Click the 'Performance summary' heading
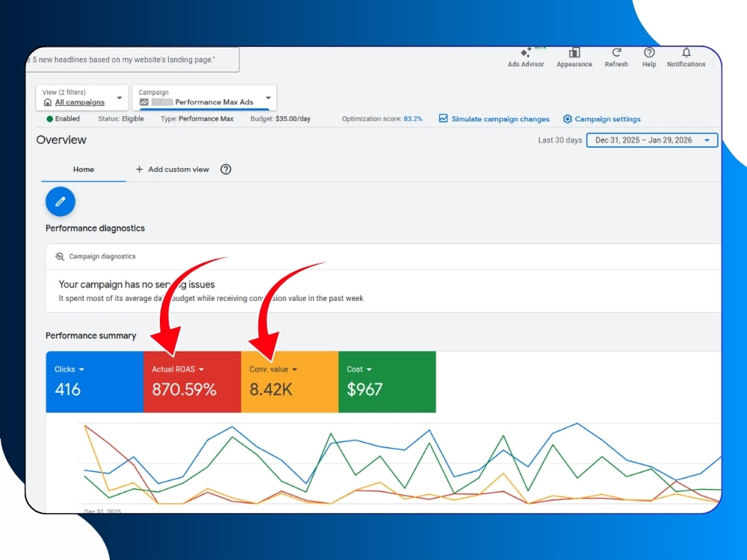The height and width of the screenshot is (560, 747). coord(90,336)
